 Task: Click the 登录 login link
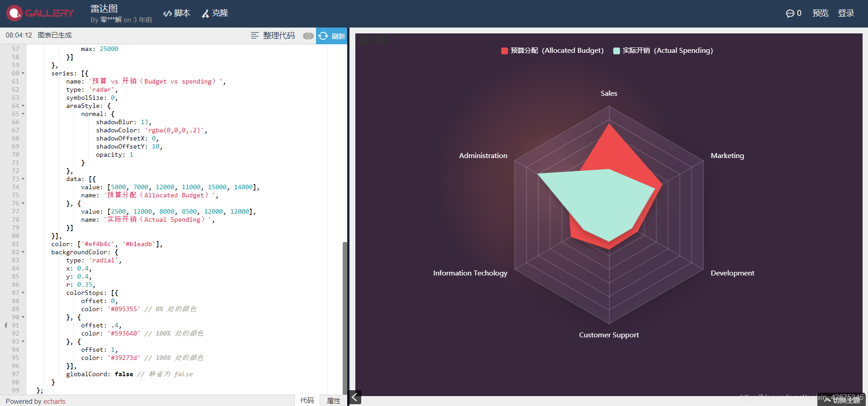(846, 13)
